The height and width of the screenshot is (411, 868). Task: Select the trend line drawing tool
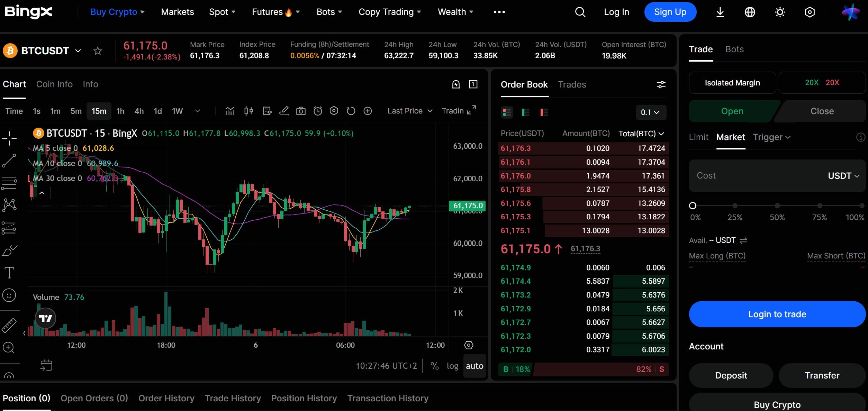(9, 161)
